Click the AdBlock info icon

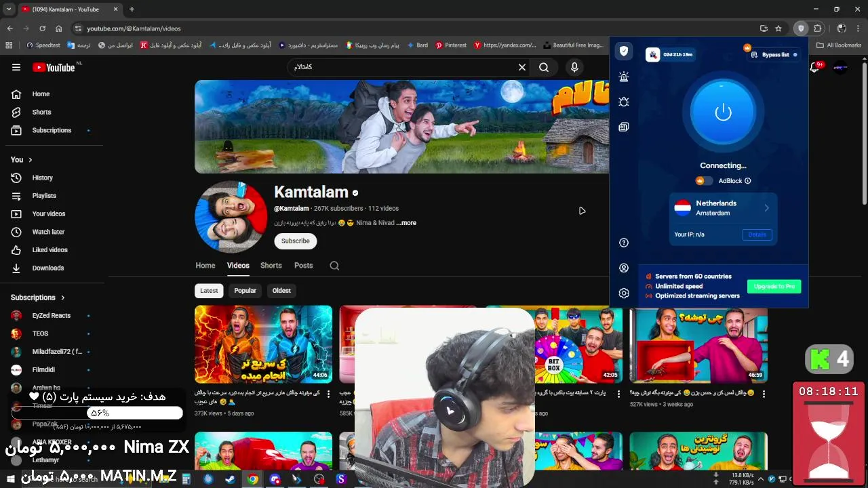[748, 181]
